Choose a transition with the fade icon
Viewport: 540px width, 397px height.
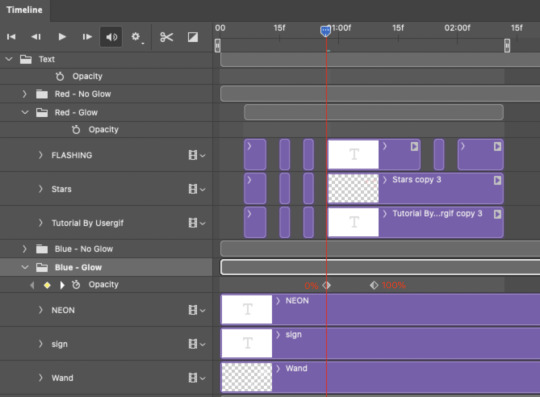coord(193,37)
